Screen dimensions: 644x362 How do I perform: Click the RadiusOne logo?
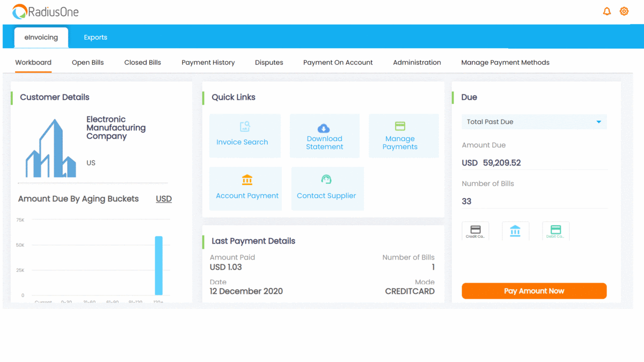[x=46, y=12]
